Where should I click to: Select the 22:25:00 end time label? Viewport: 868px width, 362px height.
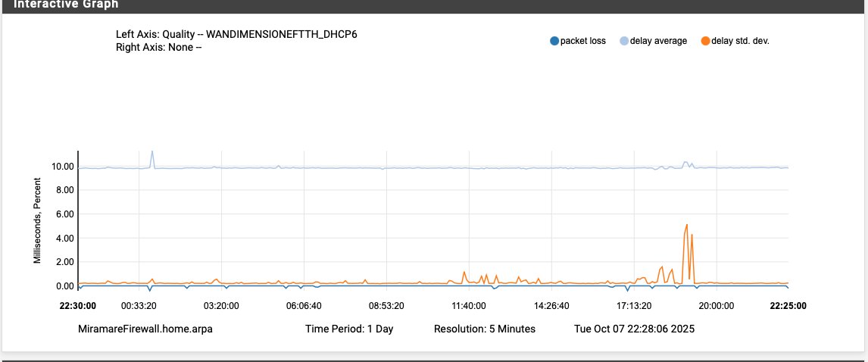pos(788,306)
